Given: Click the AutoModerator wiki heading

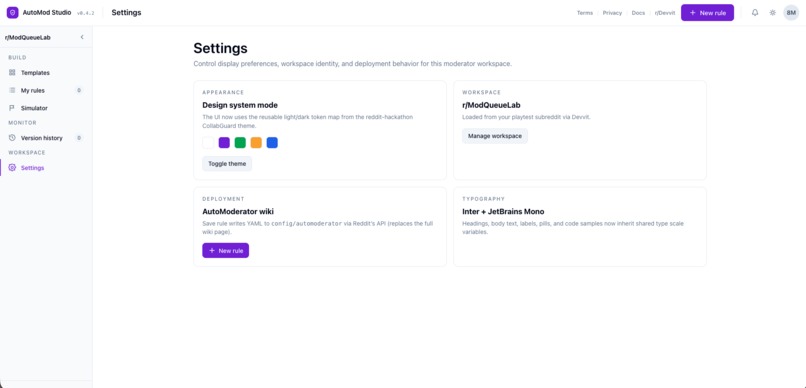Looking at the screenshot, I should (237, 212).
